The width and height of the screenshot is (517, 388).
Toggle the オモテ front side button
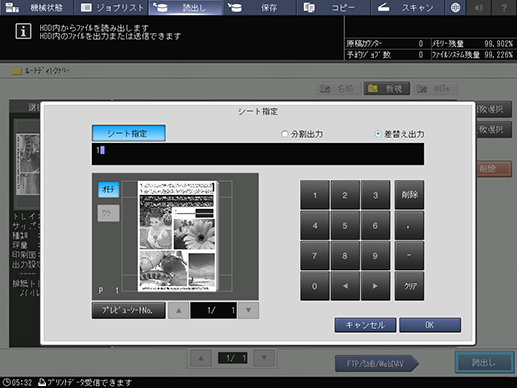pos(108,190)
